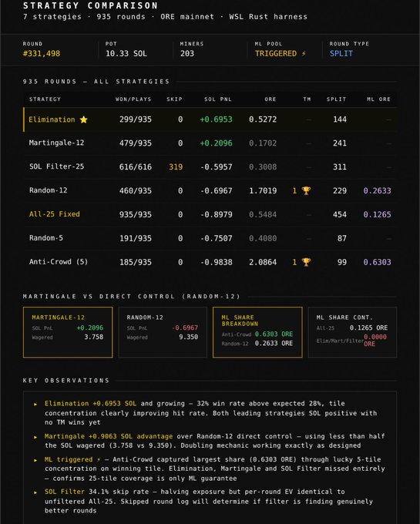Click 0.6303 ORE in ML Share Breakdown card
The height and width of the screenshot is (524, 420).
[x=274, y=334]
